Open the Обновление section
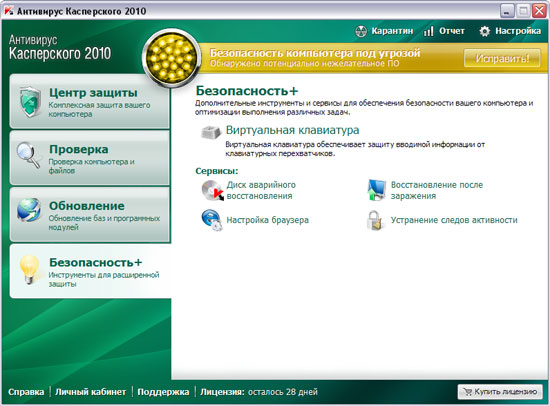The image size is (550, 406). pyautogui.click(x=90, y=214)
